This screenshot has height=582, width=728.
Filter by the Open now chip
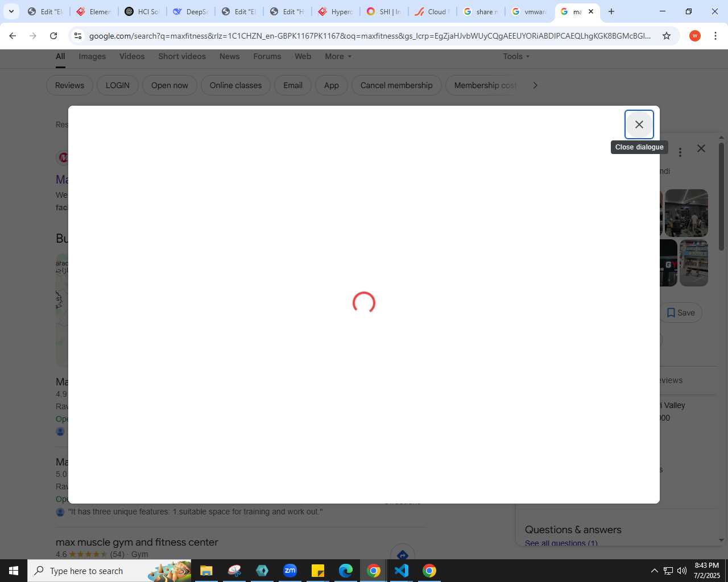tap(169, 85)
